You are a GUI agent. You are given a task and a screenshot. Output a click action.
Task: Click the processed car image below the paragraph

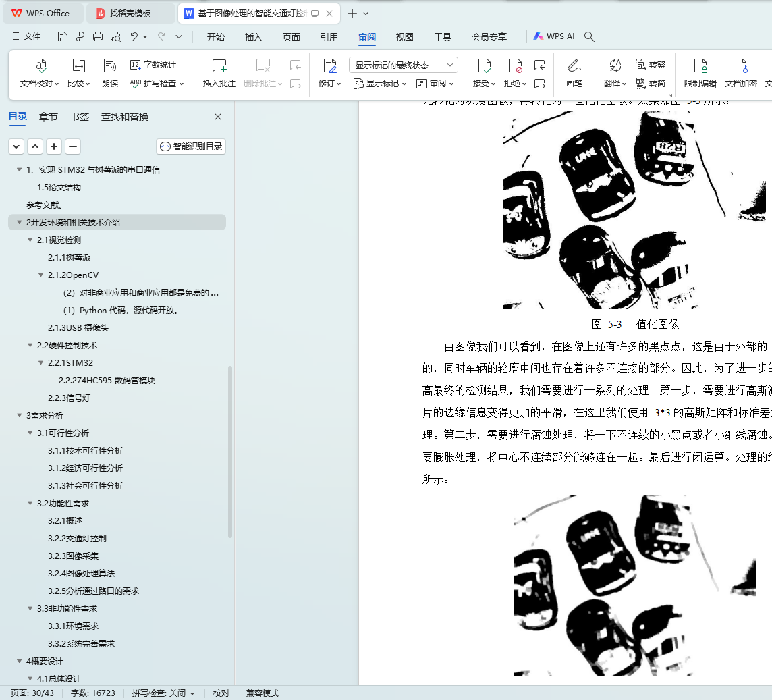pyautogui.click(x=634, y=586)
